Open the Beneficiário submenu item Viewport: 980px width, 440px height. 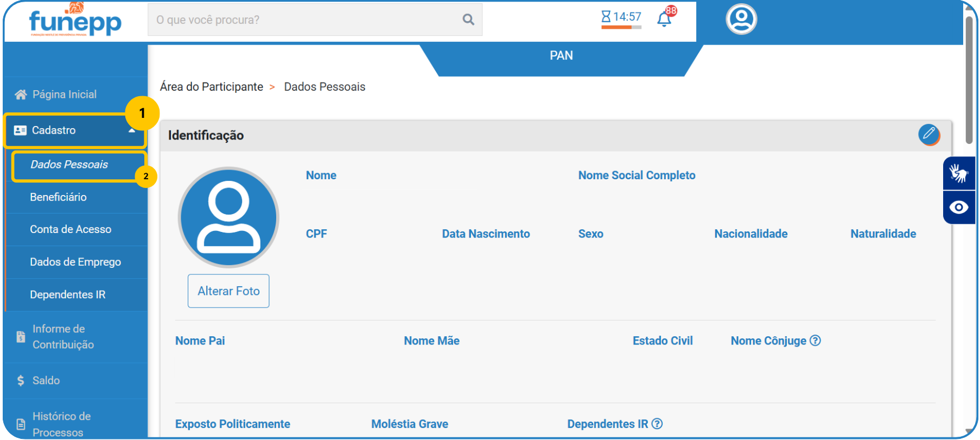tap(59, 197)
